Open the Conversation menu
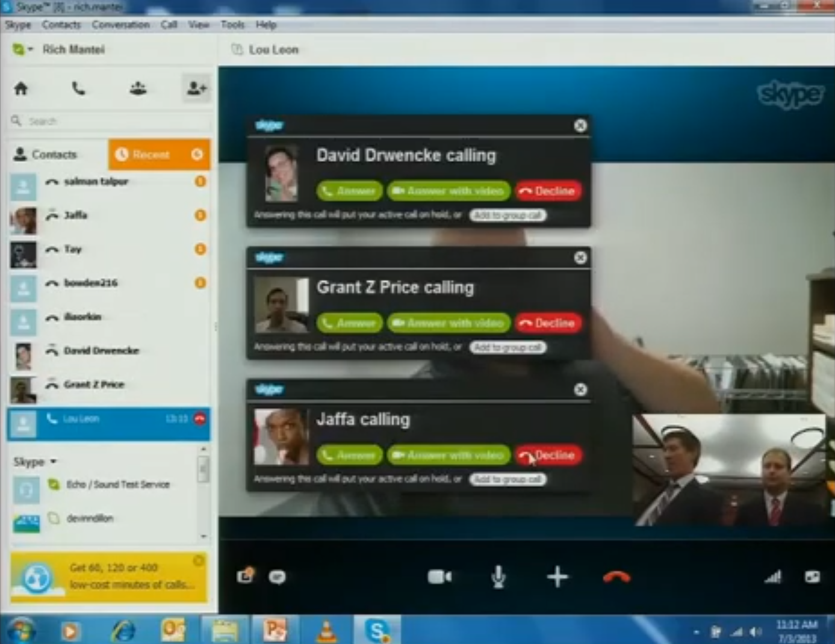 click(120, 25)
